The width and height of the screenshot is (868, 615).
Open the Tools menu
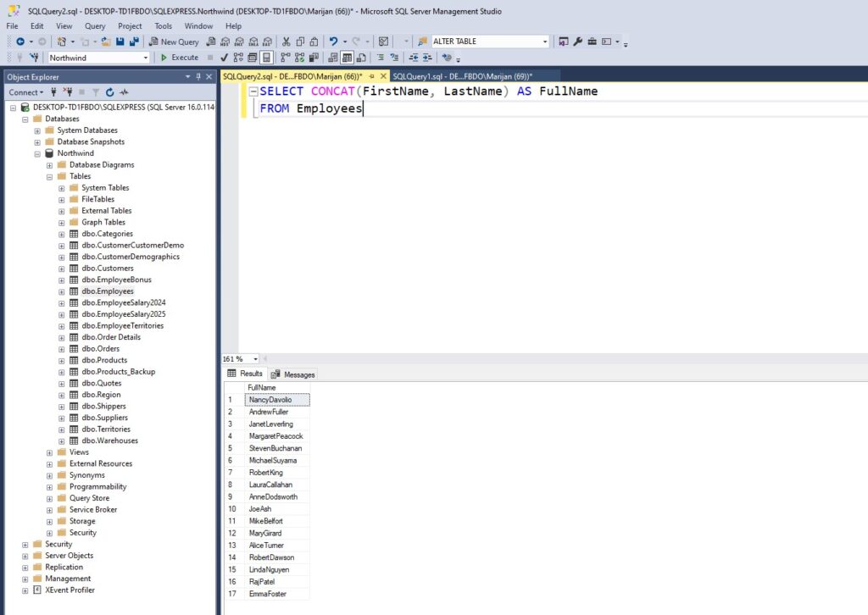point(163,26)
